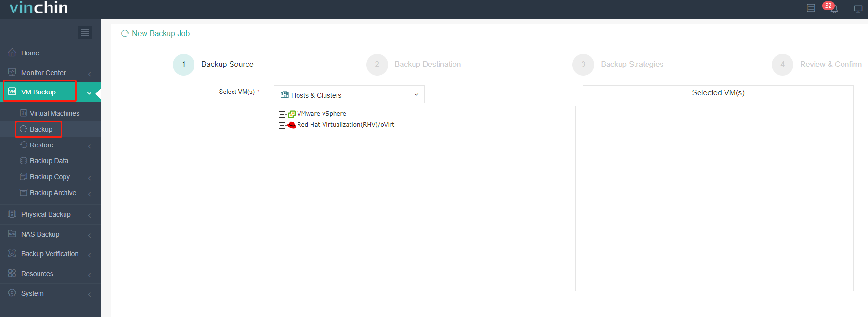Click the Resources grid icon
Image resolution: width=868 pixels, height=317 pixels.
[x=12, y=273]
